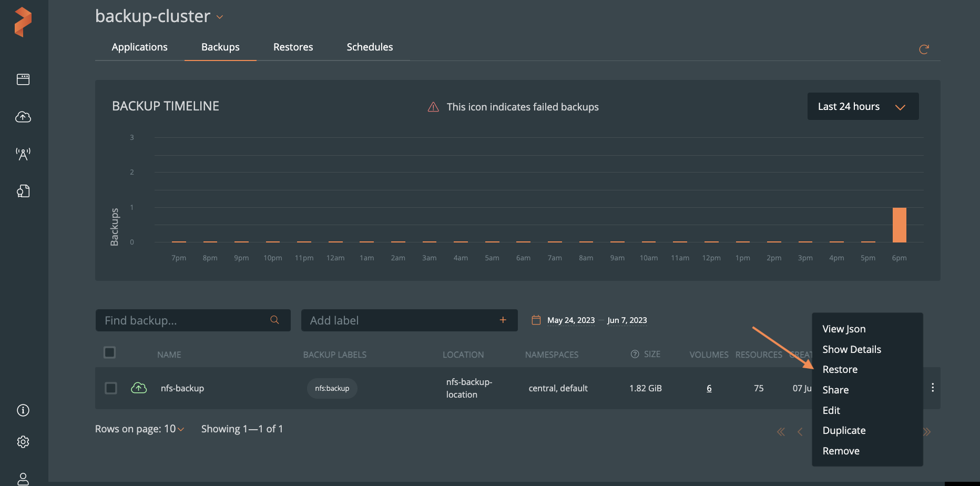Open the clusters dashboard sidebar icon

tap(23, 79)
